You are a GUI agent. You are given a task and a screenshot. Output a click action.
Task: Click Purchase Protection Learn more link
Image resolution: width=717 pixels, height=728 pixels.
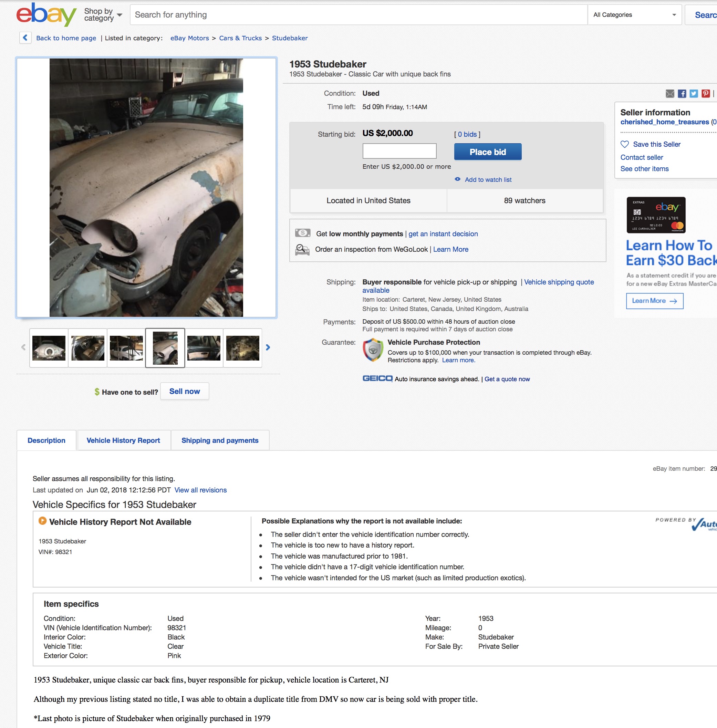tap(458, 361)
